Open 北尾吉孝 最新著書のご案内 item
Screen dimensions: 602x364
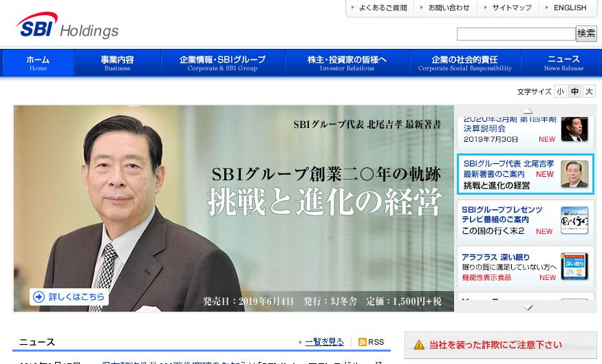pyautogui.click(x=525, y=174)
